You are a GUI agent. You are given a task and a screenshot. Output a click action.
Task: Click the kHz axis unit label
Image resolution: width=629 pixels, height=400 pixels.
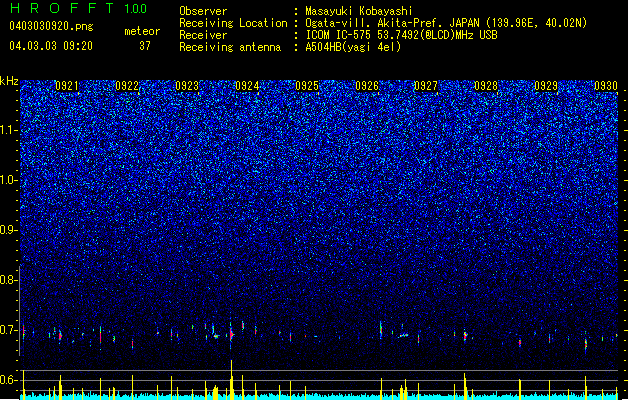[9, 81]
